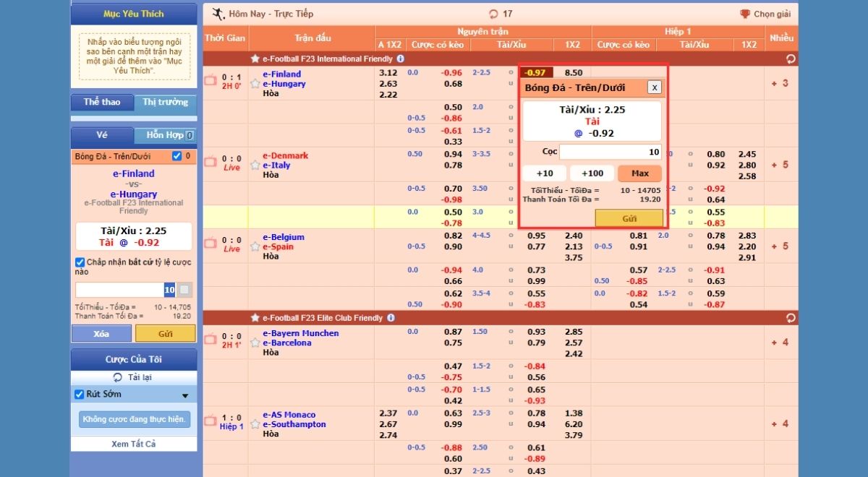Image resolution: width=868 pixels, height=477 pixels.
Task: Open live TV icon for e-Belgium match
Action: [210, 244]
